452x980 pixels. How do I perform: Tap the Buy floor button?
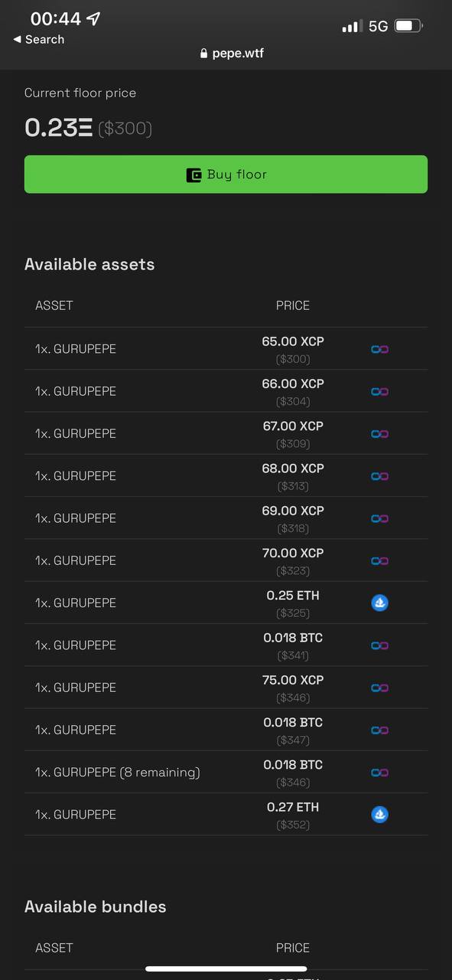click(226, 175)
